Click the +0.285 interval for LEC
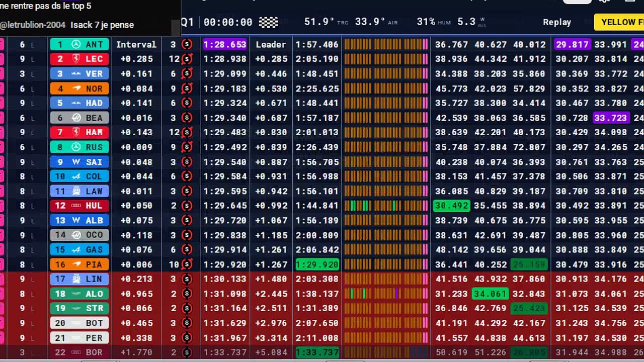The width and height of the screenshot is (644, 362). (136, 59)
